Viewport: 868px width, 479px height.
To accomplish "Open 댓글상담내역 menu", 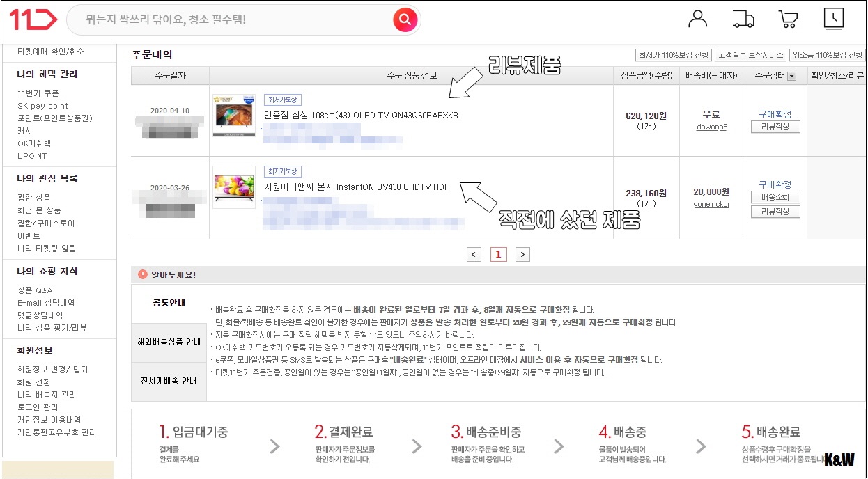I will click(41, 315).
